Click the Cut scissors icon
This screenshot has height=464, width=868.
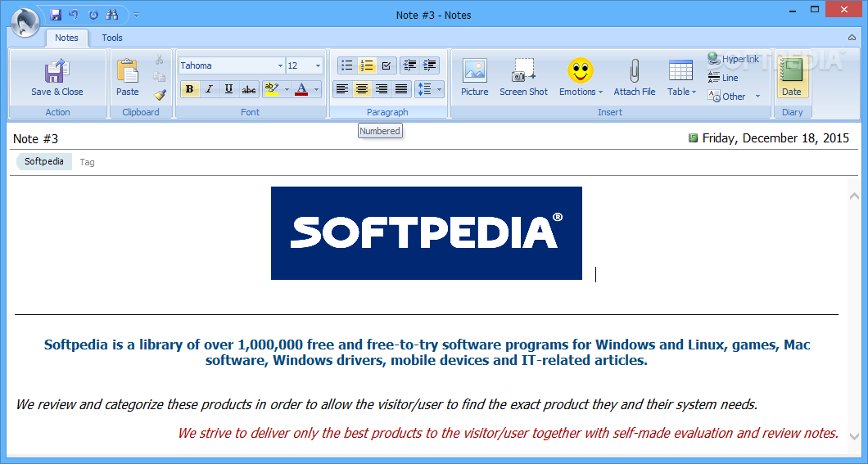pos(160,59)
